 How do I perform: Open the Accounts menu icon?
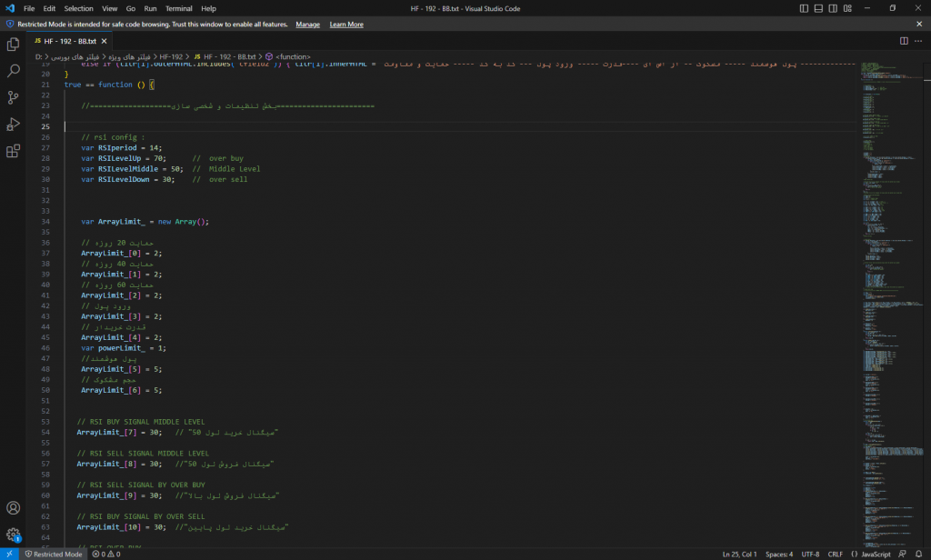[x=13, y=508]
